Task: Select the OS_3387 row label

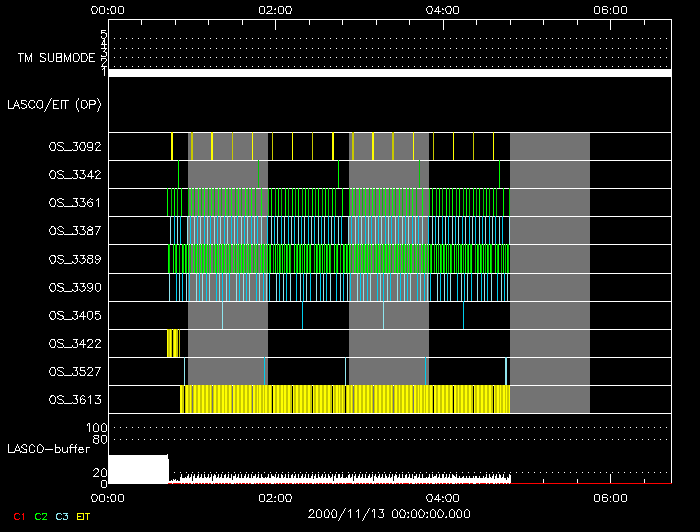Action: (74, 231)
